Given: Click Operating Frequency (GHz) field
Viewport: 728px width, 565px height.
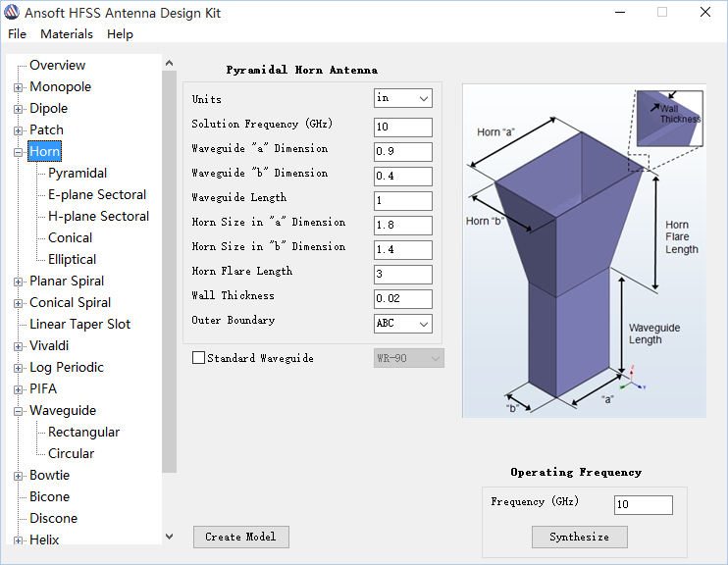Looking at the screenshot, I should pyautogui.click(x=643, y=505).
